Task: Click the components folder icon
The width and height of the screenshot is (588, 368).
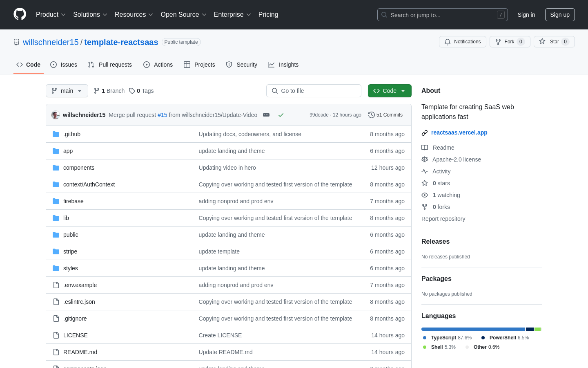Action: point(56,168)
